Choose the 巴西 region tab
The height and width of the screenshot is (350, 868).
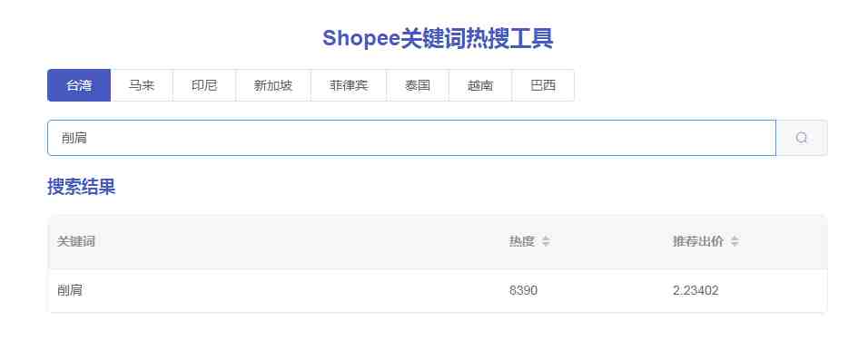pos(543,85)
